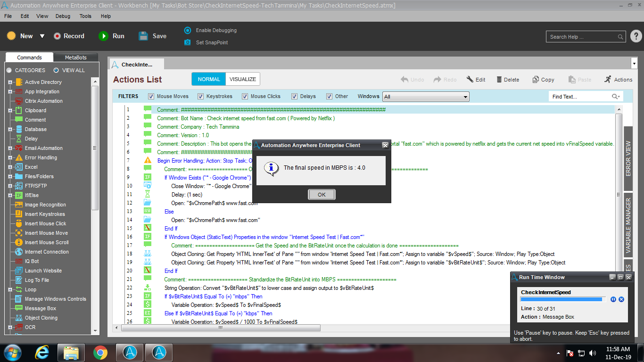Pause the task in Run Time Window
Screen dimensions: 644x362
click(613, 299)
